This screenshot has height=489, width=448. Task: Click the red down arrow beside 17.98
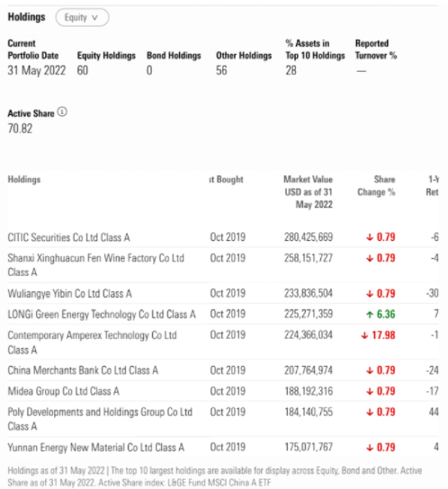click(364, 335)
